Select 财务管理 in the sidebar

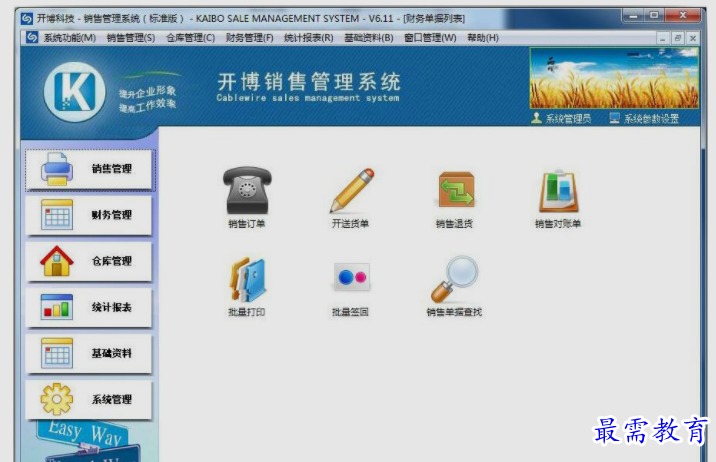(89, 215)
